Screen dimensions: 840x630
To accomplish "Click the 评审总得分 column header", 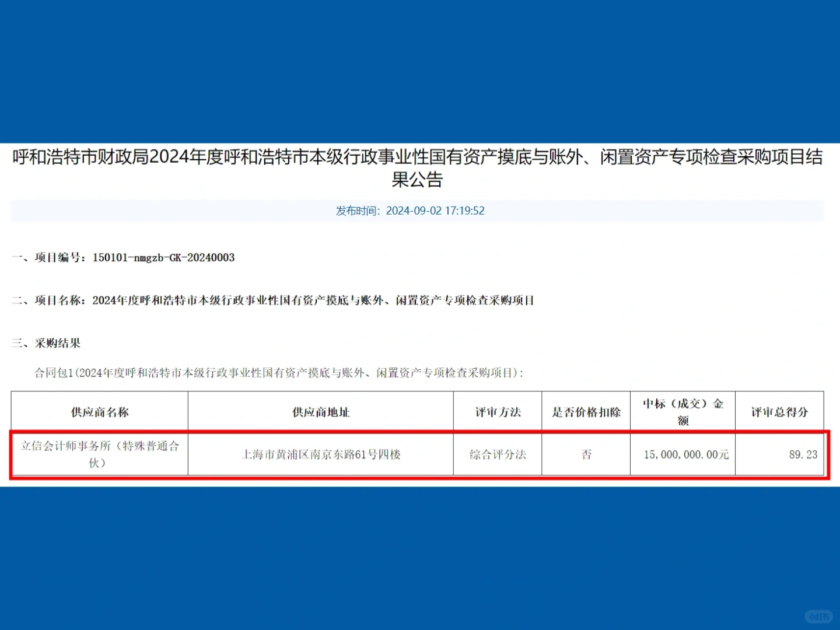I will click(x=779, y=412).
